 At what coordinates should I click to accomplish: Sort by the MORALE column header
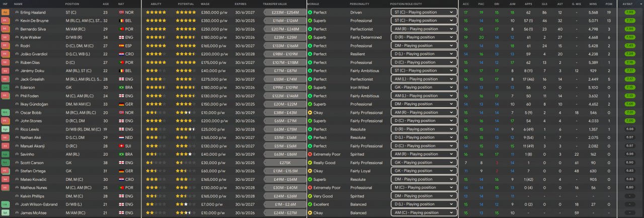coord(313,4)
